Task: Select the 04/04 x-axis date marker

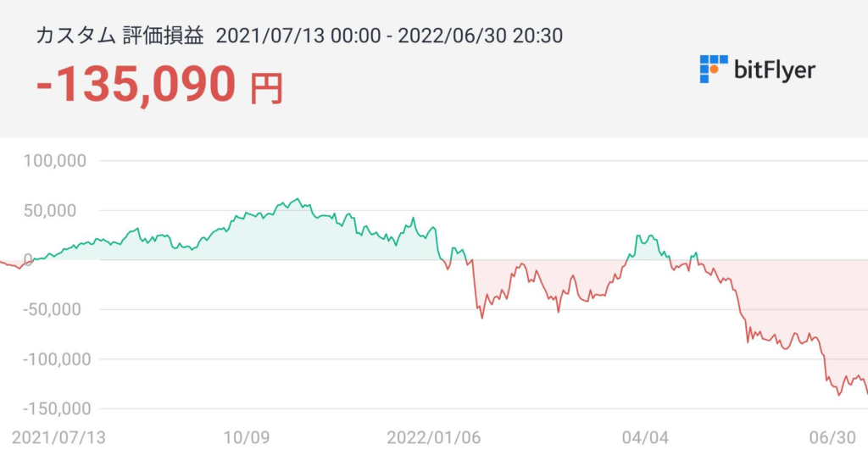Action: 644,437
